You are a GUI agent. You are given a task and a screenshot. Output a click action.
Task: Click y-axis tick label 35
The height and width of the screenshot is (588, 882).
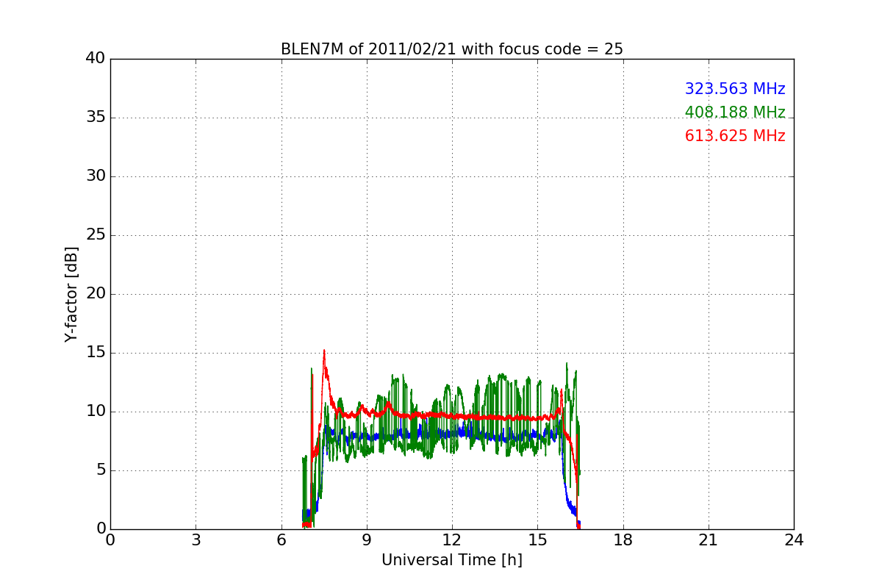point(95,118)
